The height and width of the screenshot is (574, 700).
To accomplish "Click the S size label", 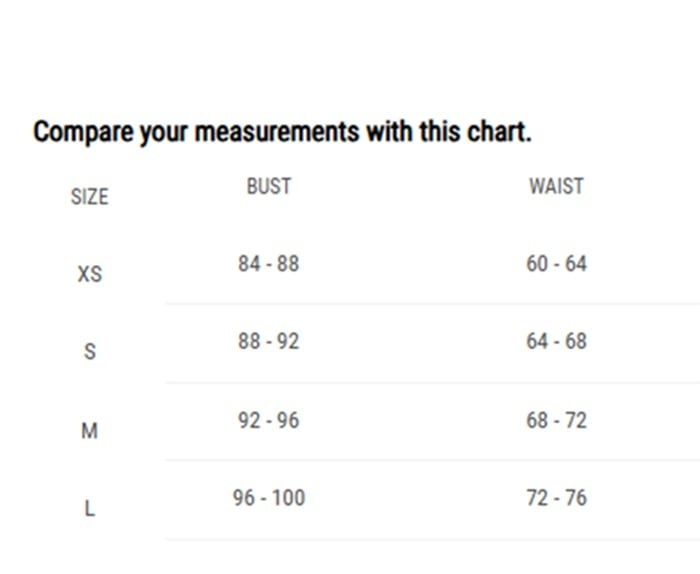I will pos(89,352).
